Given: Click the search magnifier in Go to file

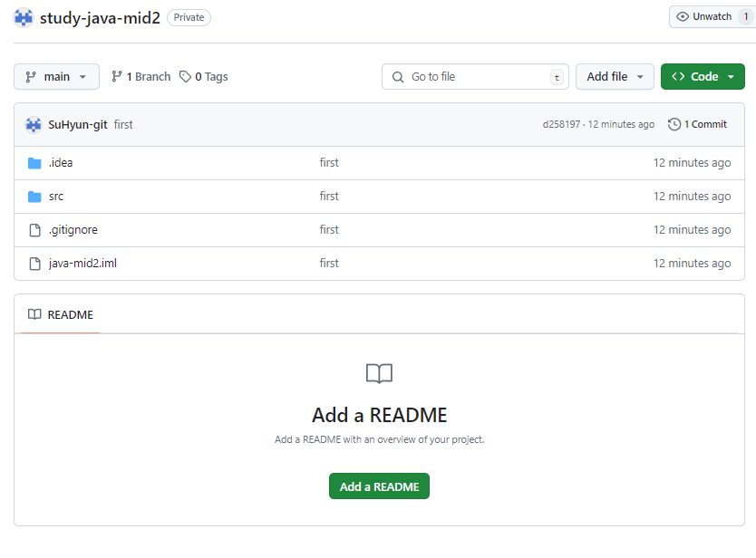Looking at the screenshot, I should click(398, 77).
